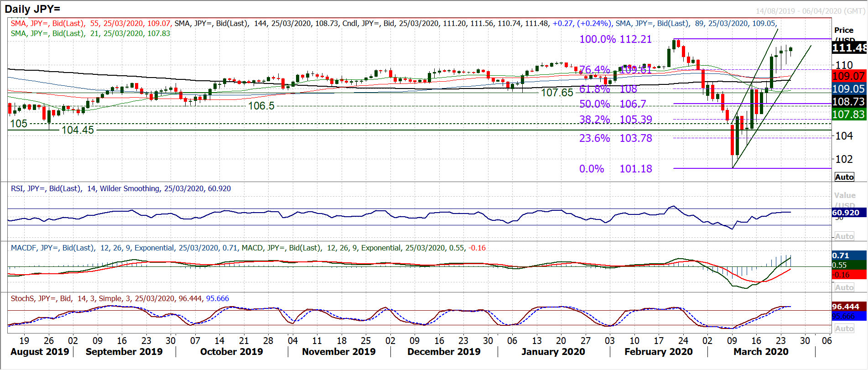
Task: Click the MACDF indicator legend text
Action: pyautogui.click(x=124, y=248)
